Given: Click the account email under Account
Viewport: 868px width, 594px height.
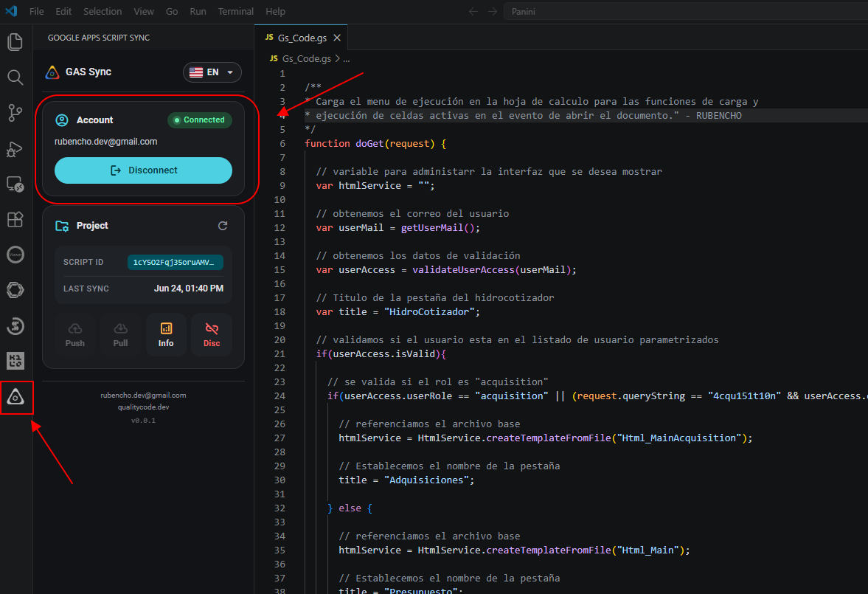Looking at the screenshot, I should [105, 142].
